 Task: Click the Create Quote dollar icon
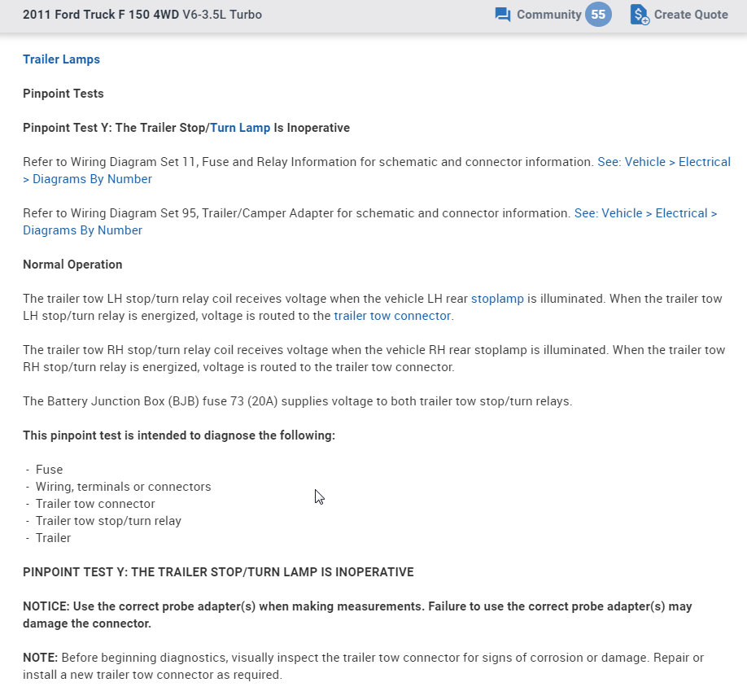tap(640, 15)
